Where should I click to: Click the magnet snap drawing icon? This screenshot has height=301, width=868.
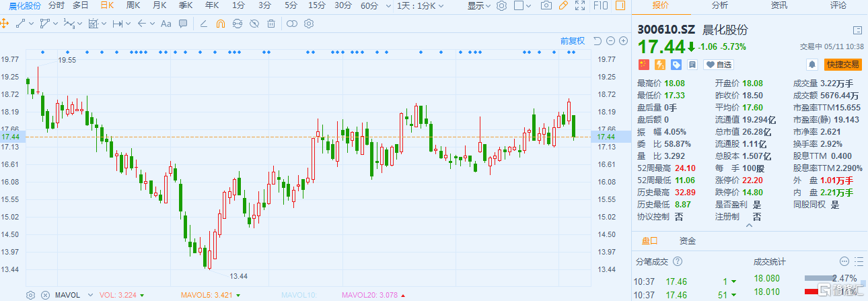(220, 24)
